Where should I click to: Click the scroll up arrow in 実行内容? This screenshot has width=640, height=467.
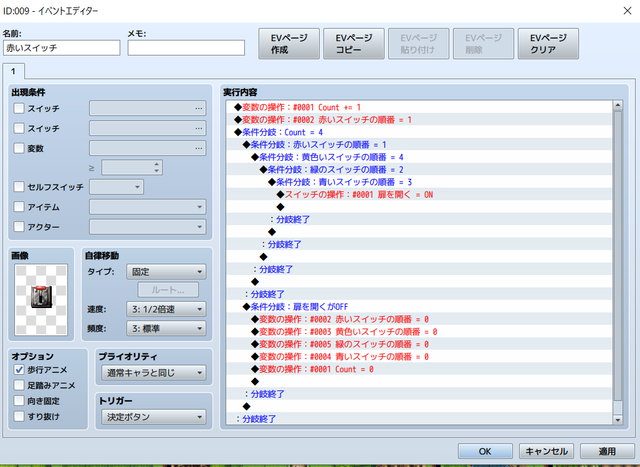618,105
